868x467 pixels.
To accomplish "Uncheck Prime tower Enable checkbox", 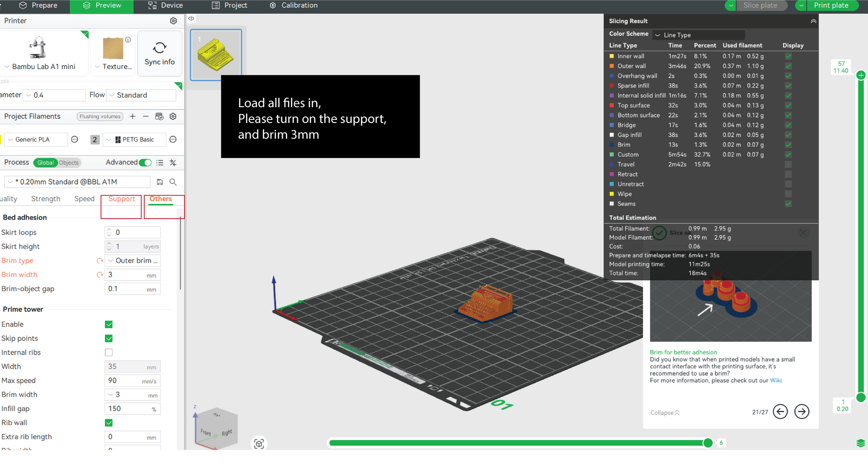I will (x=109, y=324).
